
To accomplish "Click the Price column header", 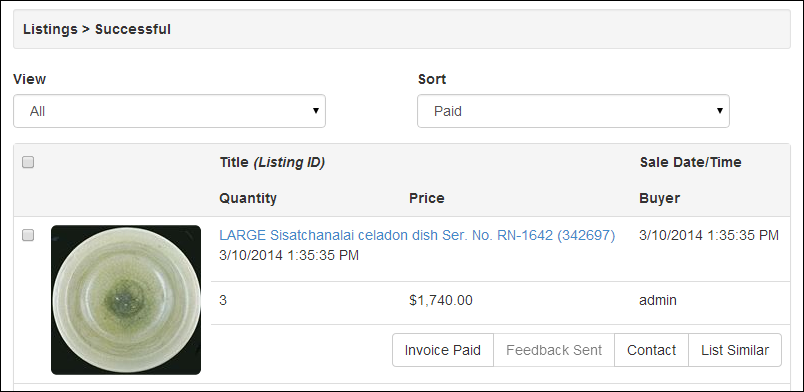I will click(427, 198).
